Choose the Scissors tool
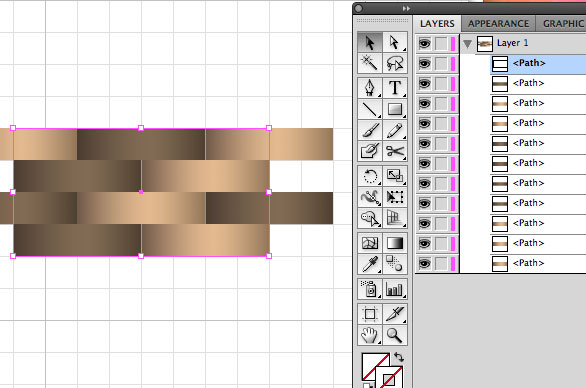Viewport: 586px width, 388px height. click(394, 151)
